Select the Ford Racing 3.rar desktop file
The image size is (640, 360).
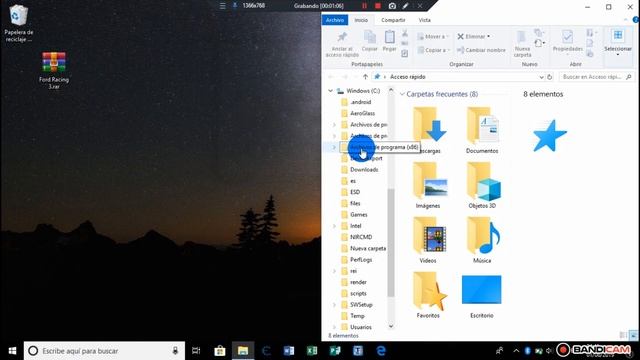tap(54, 70)
